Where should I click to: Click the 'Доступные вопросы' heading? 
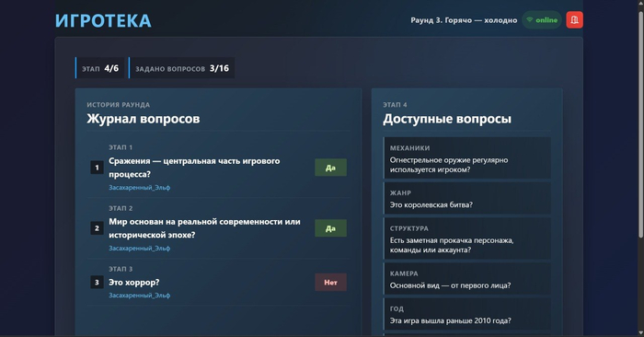(x=447, y=119)
